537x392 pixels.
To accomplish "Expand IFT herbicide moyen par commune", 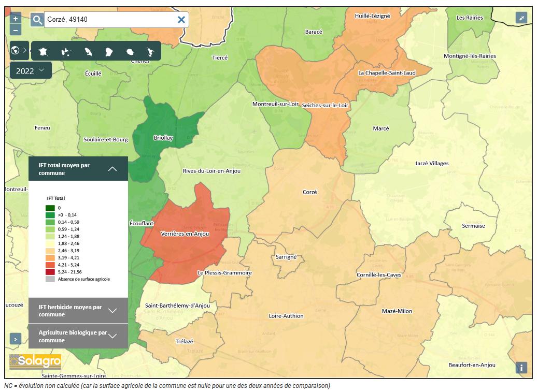I will click(x=112, y=311).
